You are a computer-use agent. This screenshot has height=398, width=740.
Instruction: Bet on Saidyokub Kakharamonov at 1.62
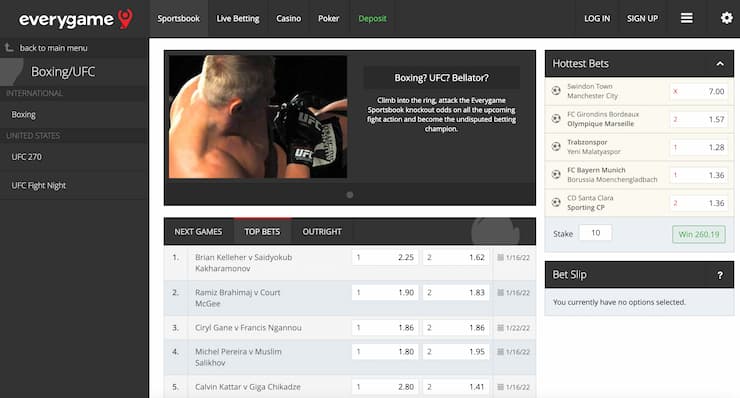tap(456, 257)
